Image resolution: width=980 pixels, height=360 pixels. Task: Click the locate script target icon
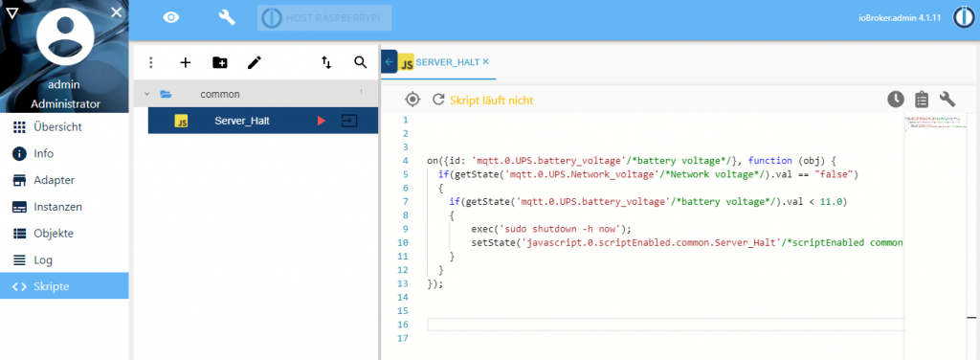pos(412,100)
